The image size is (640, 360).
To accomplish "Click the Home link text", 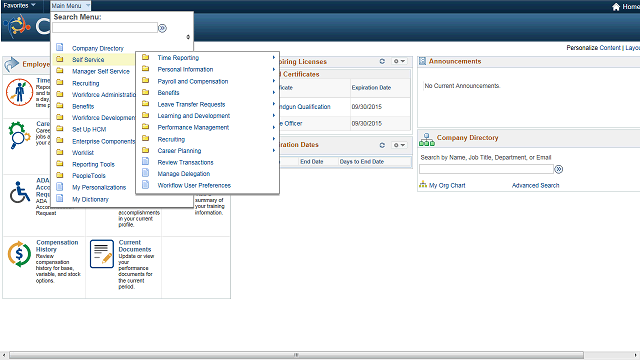I will (631, 7).
